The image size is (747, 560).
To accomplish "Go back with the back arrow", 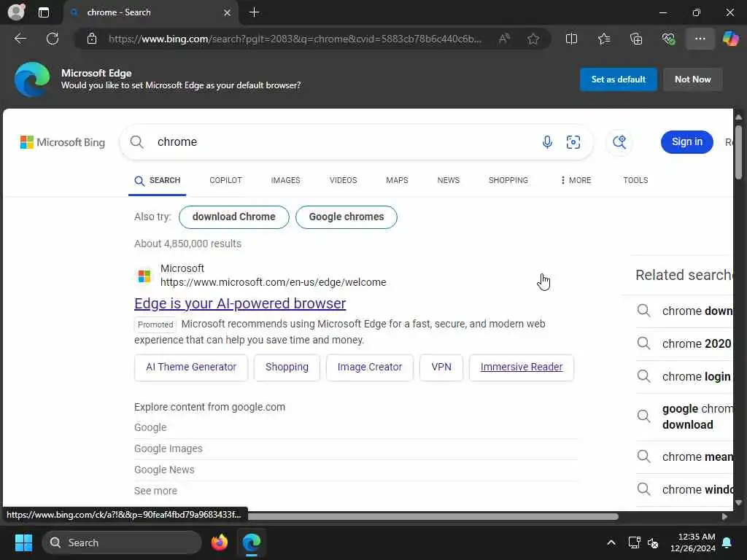I will click(x=20, y=39).
